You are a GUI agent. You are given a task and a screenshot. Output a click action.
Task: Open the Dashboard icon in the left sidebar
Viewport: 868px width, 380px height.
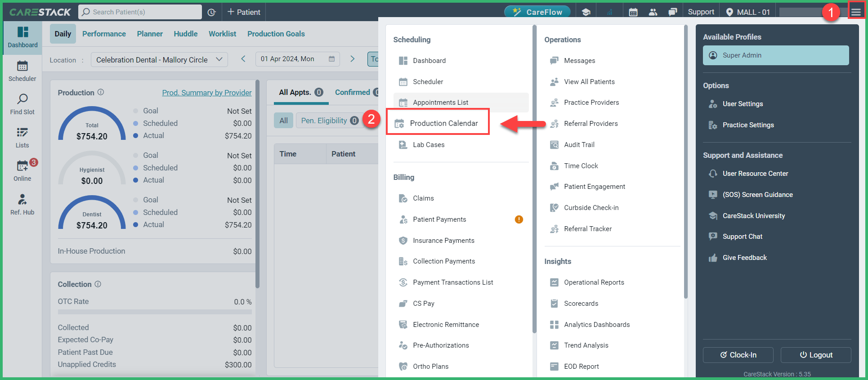tap(22, 37)
